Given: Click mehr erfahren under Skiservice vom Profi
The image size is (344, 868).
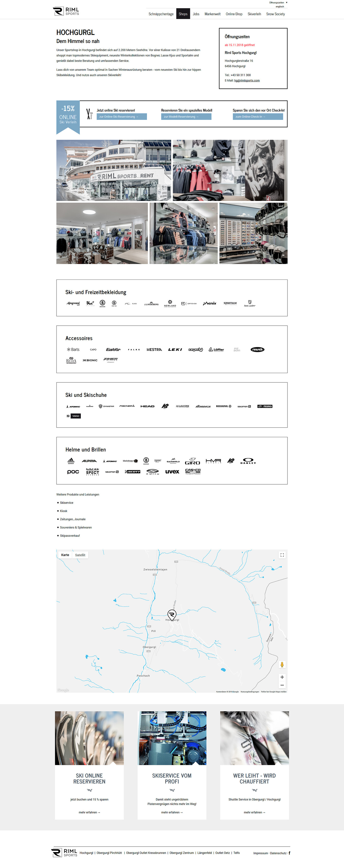Looking at the screenshot, I should click(172, 812).
